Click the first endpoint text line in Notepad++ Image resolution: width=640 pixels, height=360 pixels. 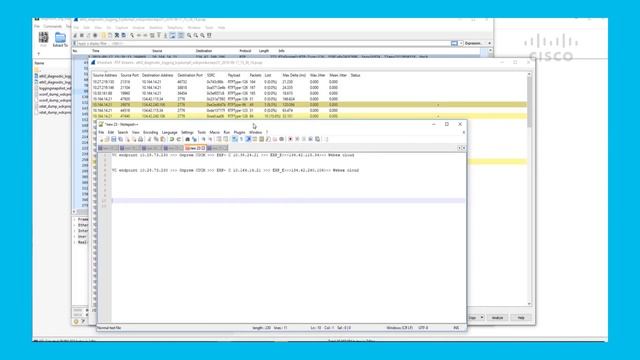(233, 155)
